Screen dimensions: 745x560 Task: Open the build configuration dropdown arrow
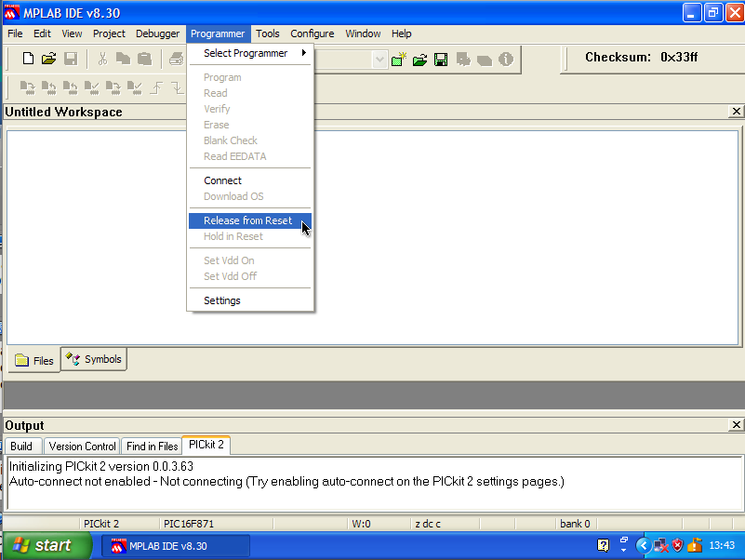coord(379,60)
